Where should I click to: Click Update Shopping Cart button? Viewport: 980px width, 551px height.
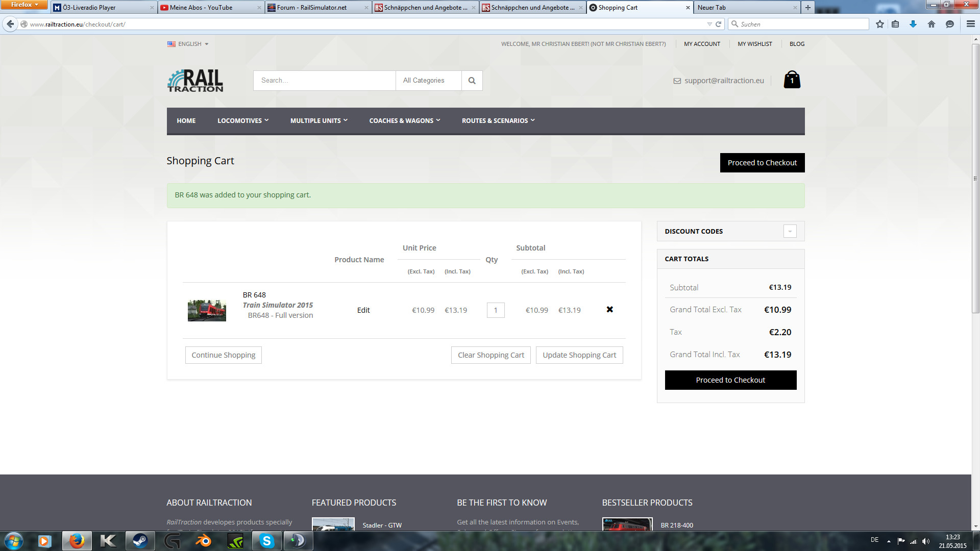pos(579,355)
